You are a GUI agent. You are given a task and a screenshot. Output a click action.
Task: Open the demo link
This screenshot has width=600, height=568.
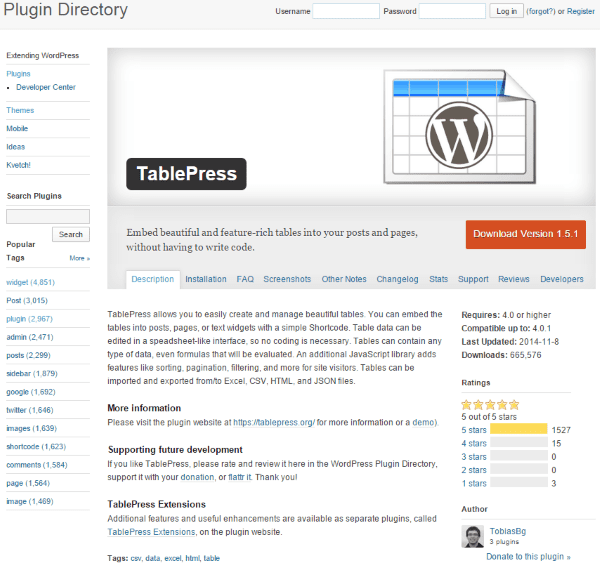(424, 422)
